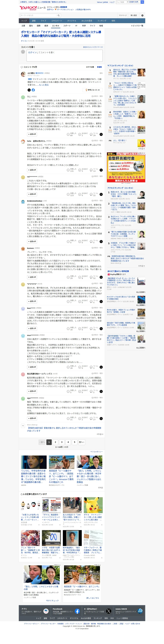Share ワニ's comment via X icon

(101, 134)
